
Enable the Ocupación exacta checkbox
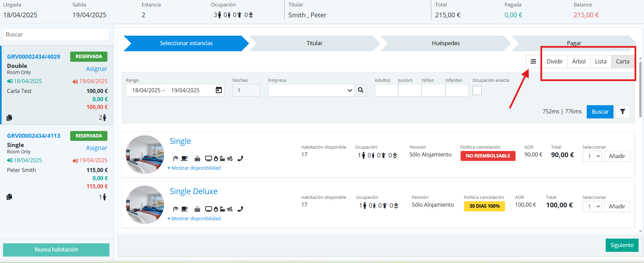(x=477, y=91)
